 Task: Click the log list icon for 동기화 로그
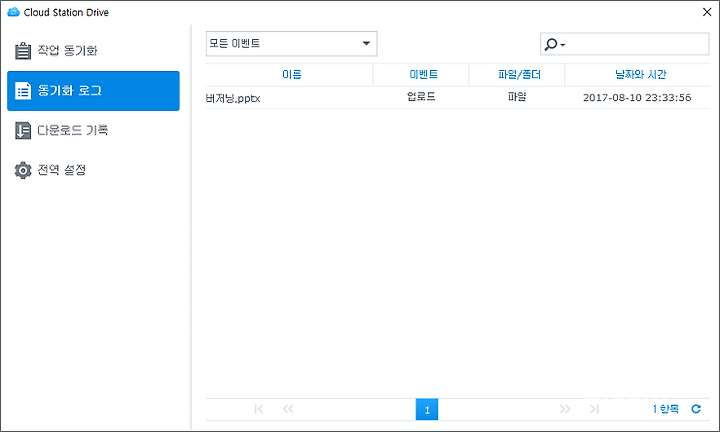click(23, 91)
